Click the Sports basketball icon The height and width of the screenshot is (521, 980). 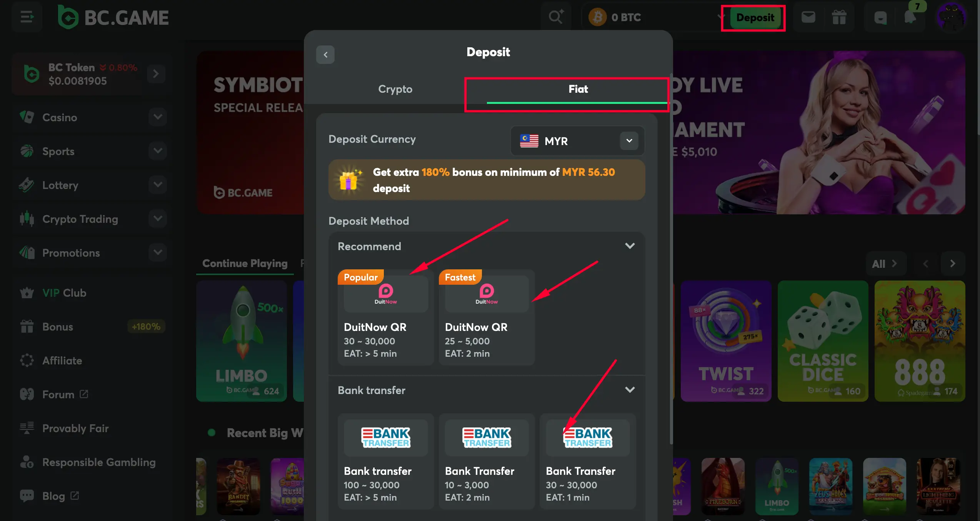(x=27, y=151)
